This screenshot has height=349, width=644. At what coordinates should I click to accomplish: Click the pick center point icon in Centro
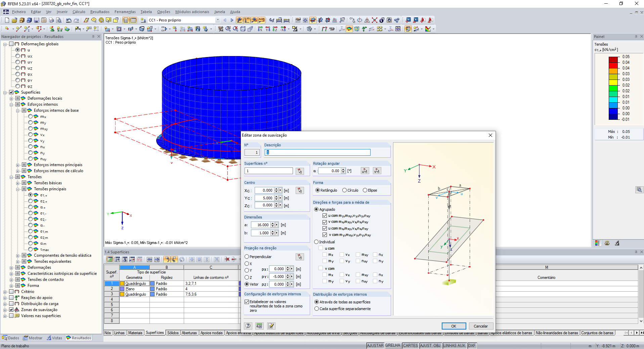(299, 191)
